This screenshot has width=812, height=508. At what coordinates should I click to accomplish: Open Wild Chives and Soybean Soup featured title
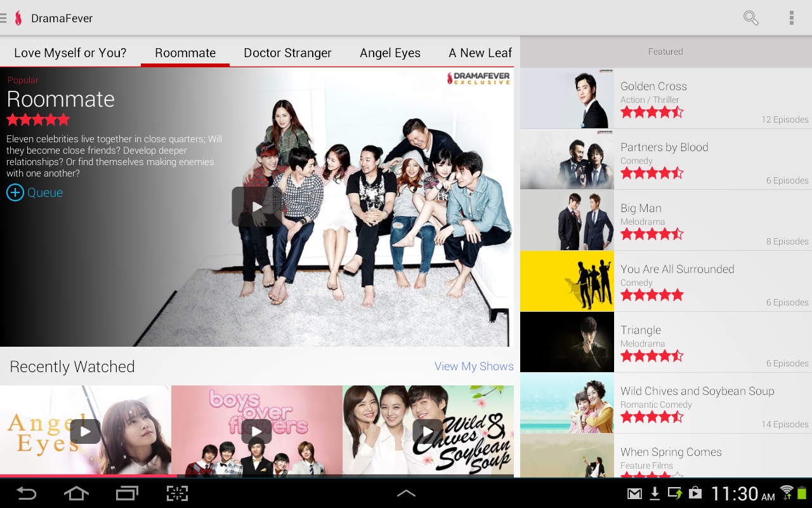click(666, 403)
